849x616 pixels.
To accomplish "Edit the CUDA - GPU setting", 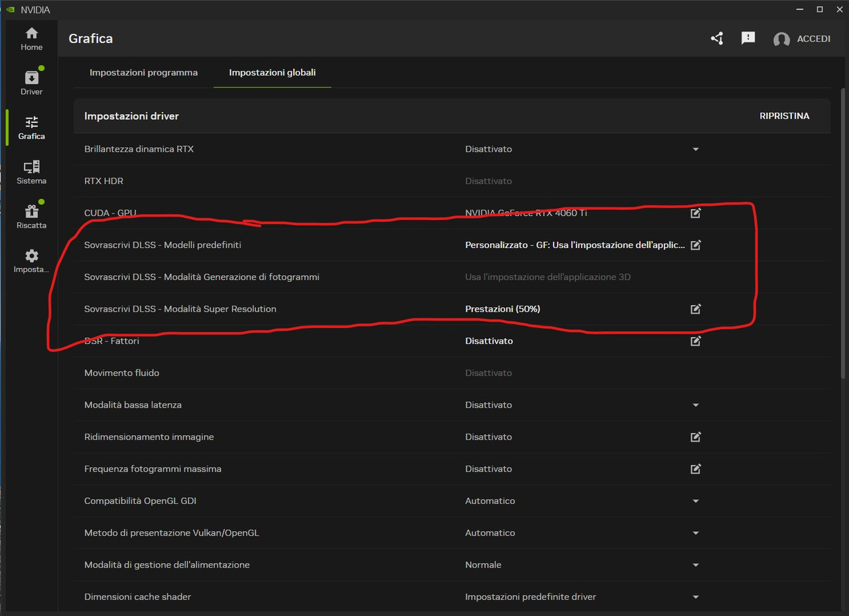I will pyautogui.click(x=695, y=213).
